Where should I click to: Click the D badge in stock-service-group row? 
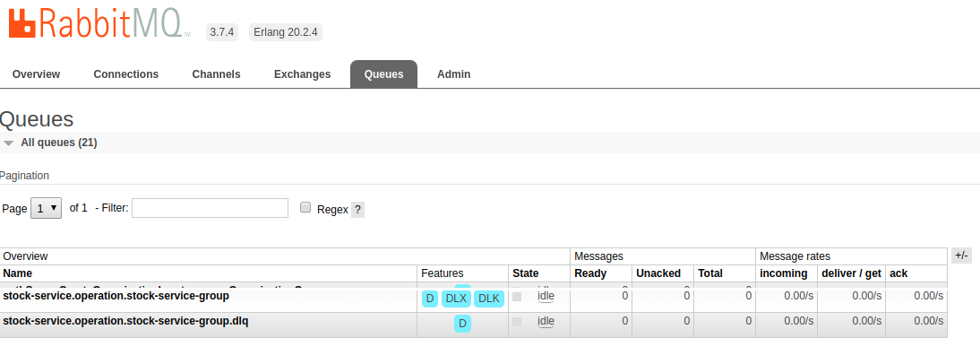tap(429, 299)
